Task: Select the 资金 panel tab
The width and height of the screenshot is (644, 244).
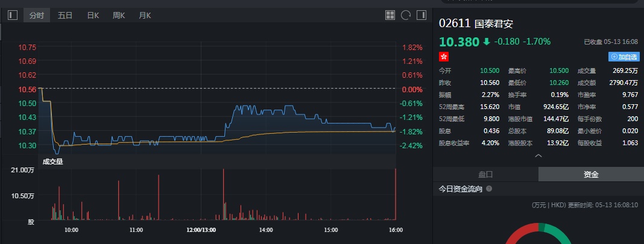Action: click(x=591, y=174)
